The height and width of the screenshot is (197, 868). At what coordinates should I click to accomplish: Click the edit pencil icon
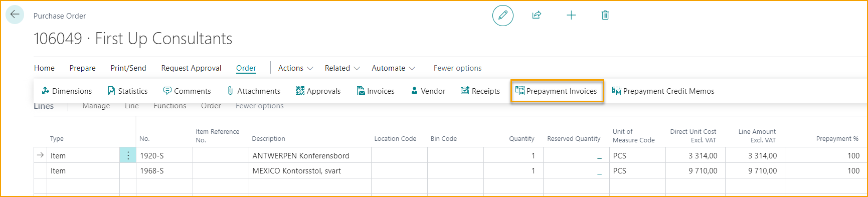pyautogui.click(x=502, y=16)
